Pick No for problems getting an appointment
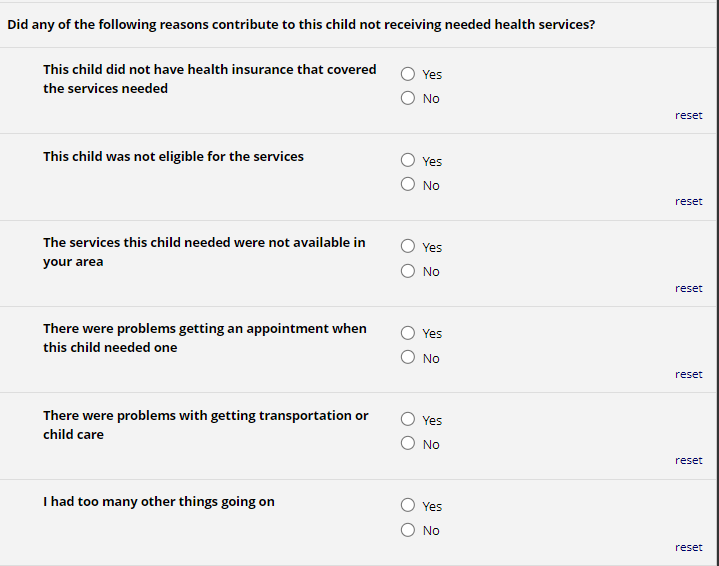 pyautogui.click(x=408, y=358)
